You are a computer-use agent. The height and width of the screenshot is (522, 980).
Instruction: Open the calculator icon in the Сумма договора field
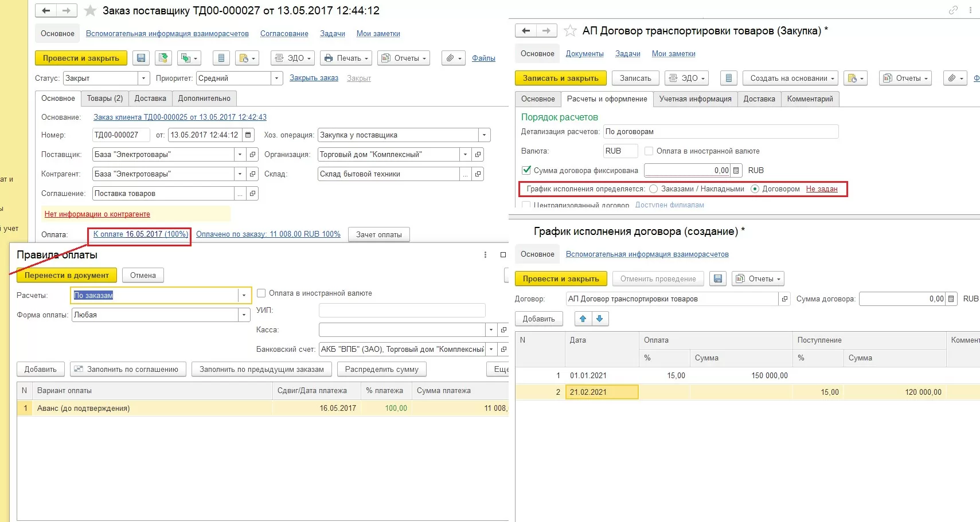[x=951, y=299]
